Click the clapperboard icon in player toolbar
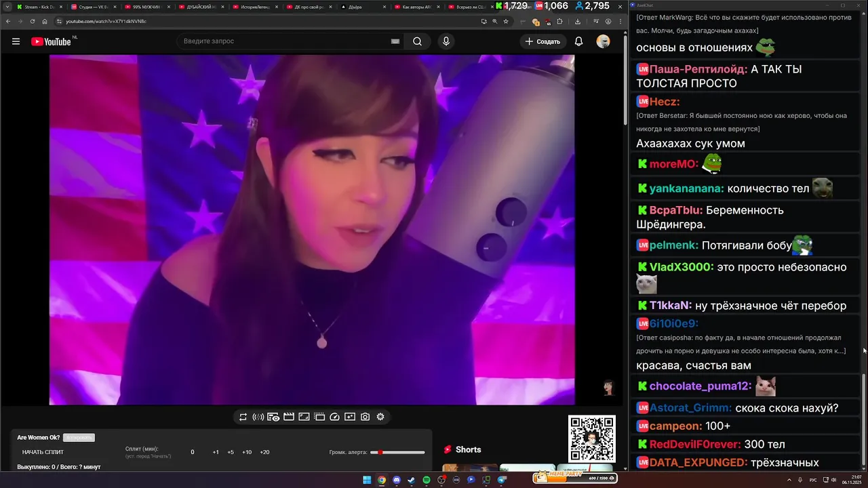Viewport: 868px width, 488px height. 288,417
